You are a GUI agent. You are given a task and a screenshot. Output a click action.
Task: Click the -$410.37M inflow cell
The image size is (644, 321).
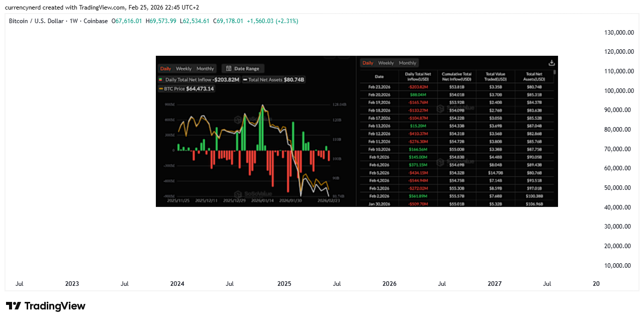pos(418,134)
